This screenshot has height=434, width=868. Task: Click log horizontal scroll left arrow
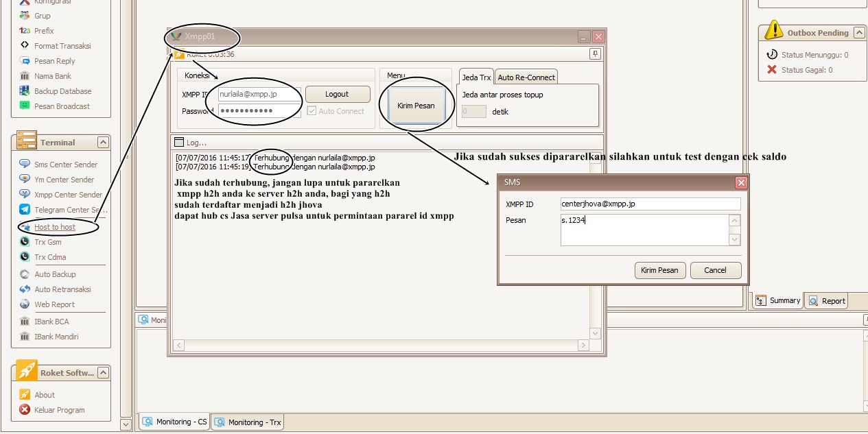(178, 345)
